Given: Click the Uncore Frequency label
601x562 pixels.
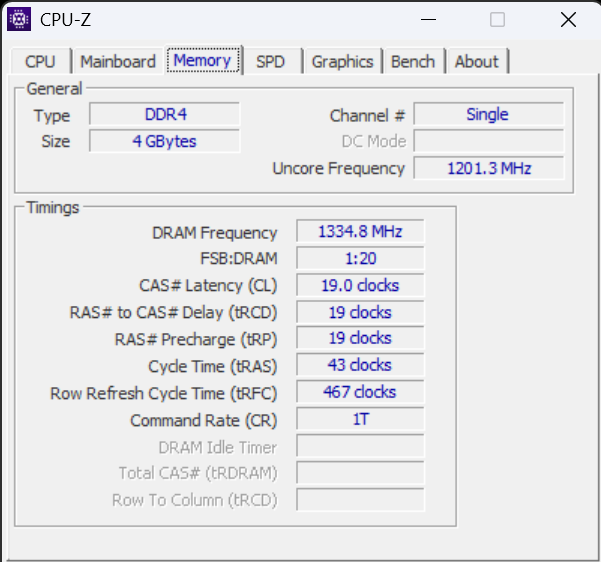Looking at the screenshot, I should click(x=338, y=169).
